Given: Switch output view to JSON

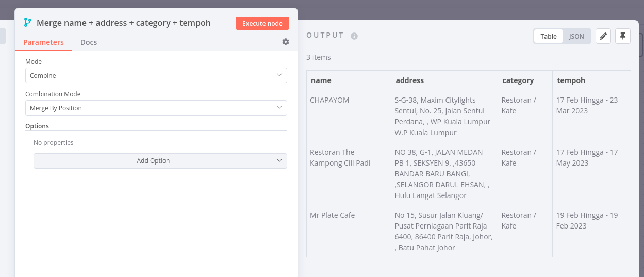Looking at the screenshot, I should 576,36.
